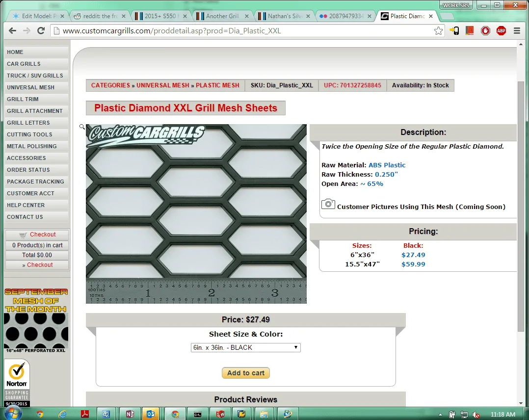529x420 pixels.
Task: Open the ABP Adblock Plus extension
Action: click(502, 31)
